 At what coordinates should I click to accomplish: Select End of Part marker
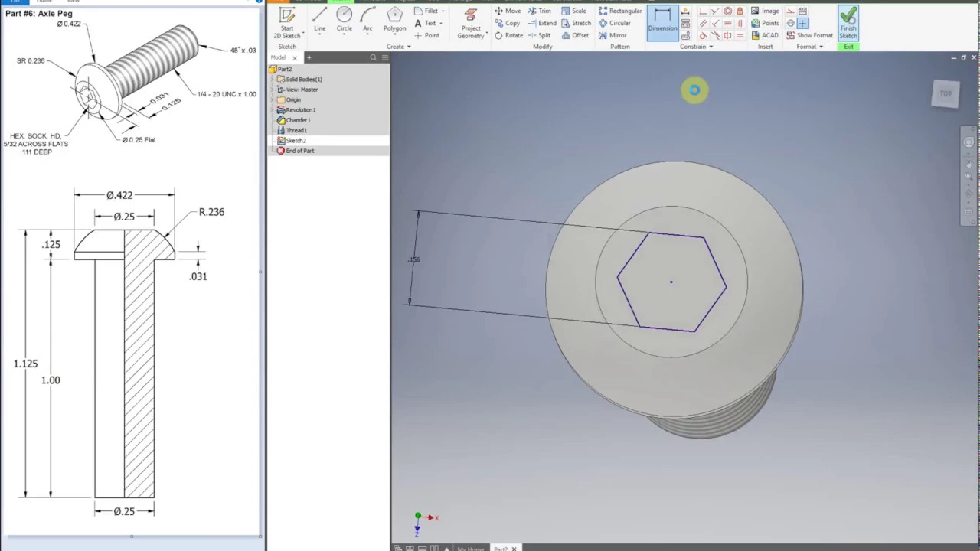coord(296,151)
